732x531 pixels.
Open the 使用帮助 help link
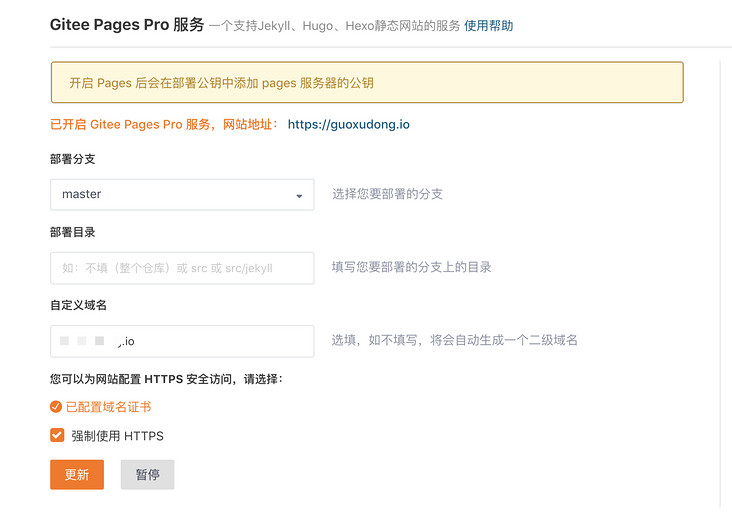pyautogui.click(x=488, y=26)
